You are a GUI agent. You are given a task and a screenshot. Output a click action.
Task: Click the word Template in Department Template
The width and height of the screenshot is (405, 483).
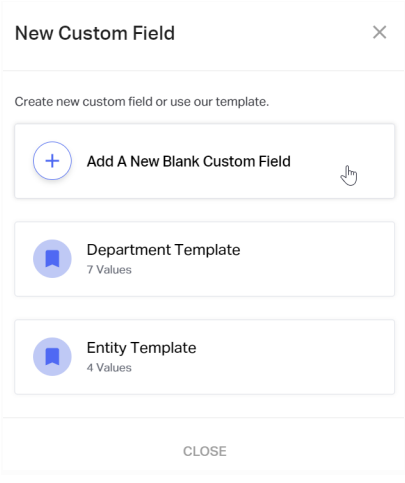tap(207, 250)
